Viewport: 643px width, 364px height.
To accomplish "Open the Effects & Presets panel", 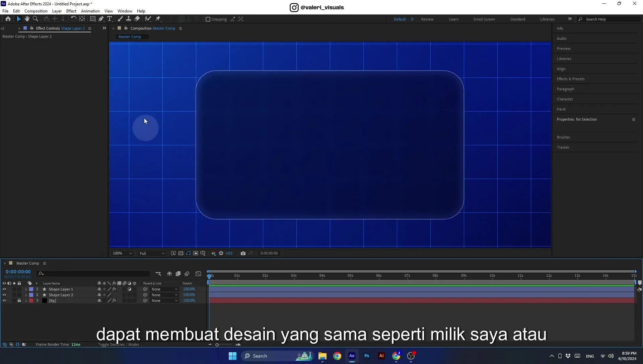I will click(x=571, y=79).
